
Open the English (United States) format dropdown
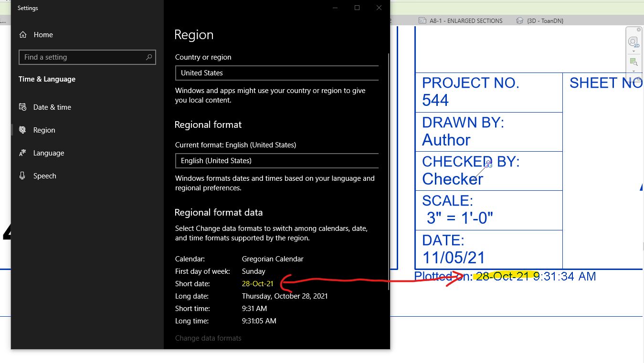tap(277, 161)
